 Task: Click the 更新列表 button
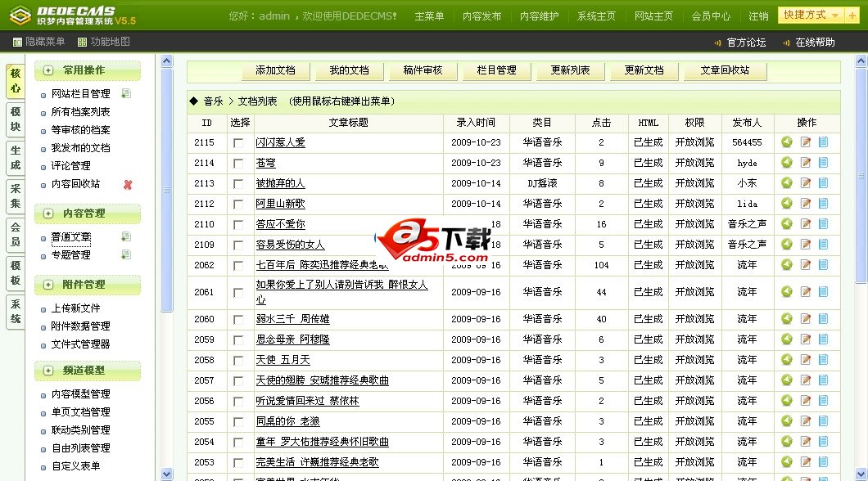point(570,70)
